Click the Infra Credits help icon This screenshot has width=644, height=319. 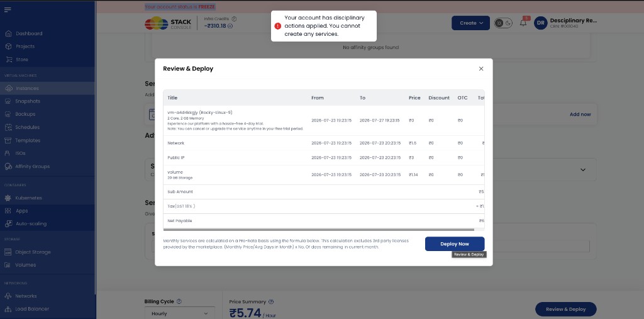(x=234, y=18)
